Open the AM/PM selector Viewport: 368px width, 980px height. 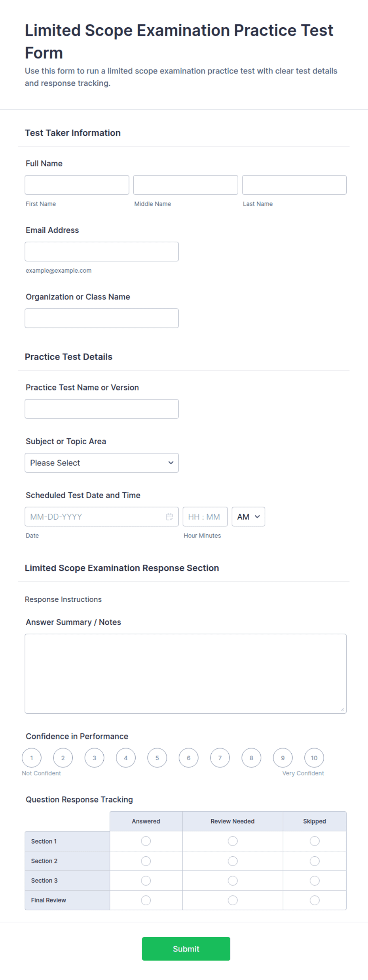[248, 516]
